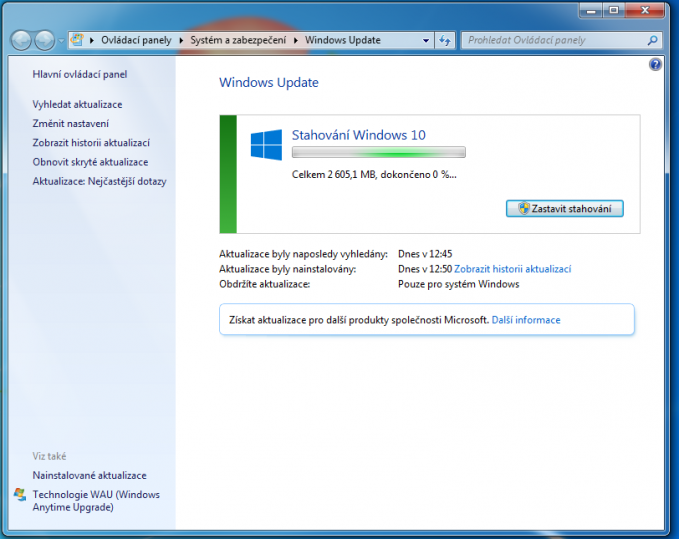Close the Windows Update window
Viewport: 679px width, 539px height.
click(645, 10)
